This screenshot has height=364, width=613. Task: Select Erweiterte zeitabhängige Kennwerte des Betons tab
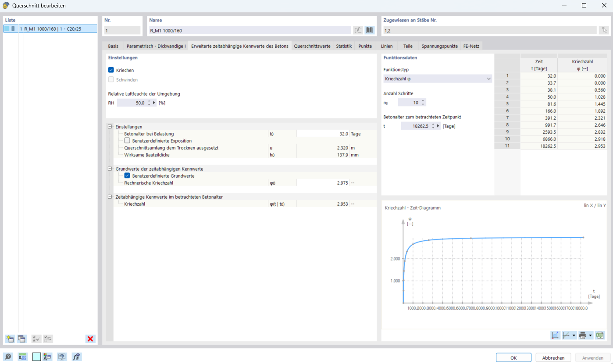(240, 46)
